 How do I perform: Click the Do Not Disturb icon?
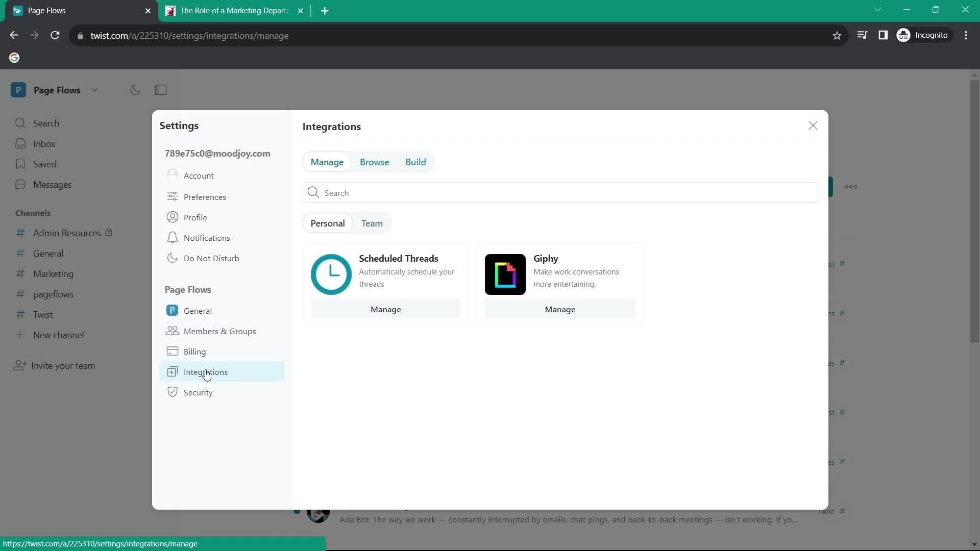[173, 258]
